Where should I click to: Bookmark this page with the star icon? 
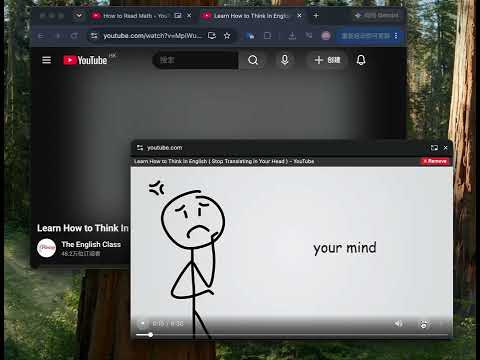(x=227, y=36)
